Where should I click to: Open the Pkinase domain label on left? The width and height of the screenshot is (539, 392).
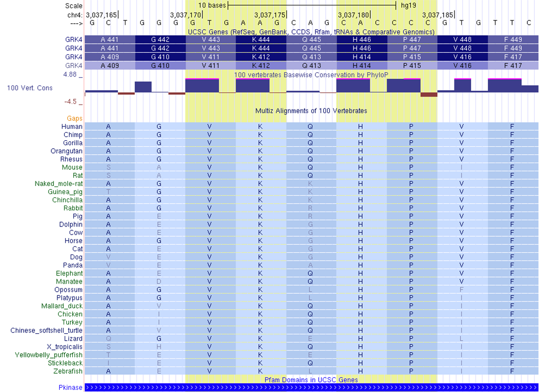coord(70,387)
